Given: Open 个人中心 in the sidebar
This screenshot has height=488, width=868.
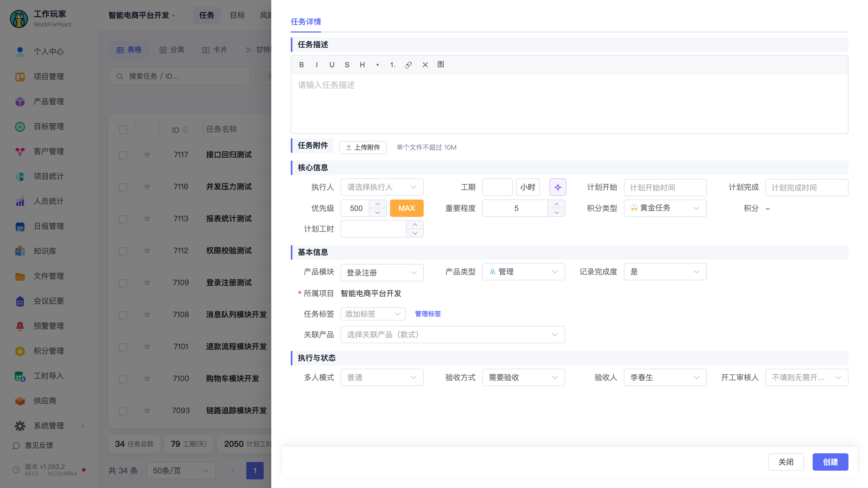Looking at the screenshot, I should click(x=49, y=52).
